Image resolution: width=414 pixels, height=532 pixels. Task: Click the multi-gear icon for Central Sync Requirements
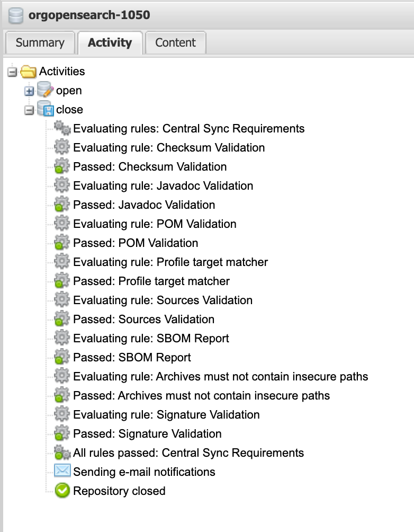click(x=63, y=128)
